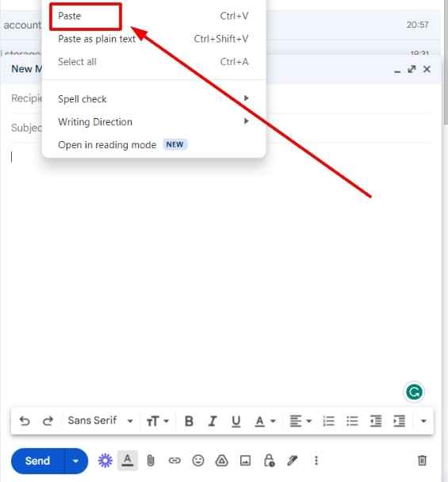Attach a file with the paperclip icon
The width and height of the screenshot is (448, 482).
(151, 461)
